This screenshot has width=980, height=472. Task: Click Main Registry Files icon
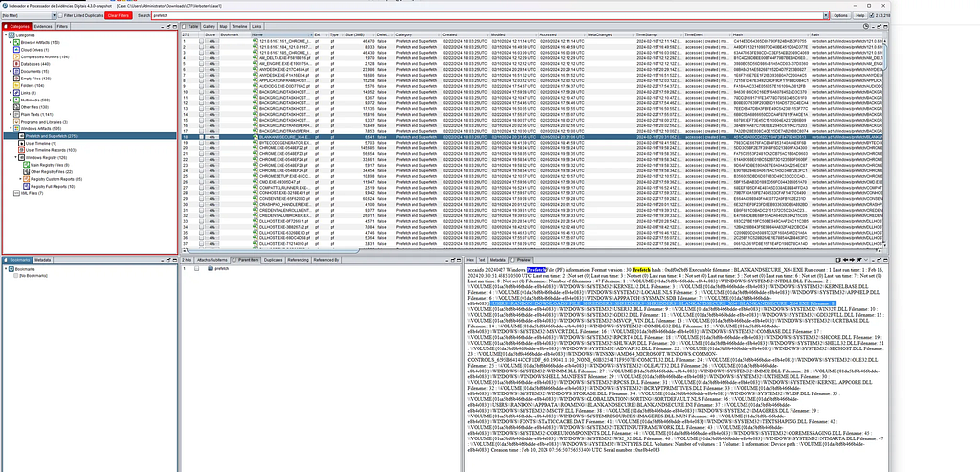click(x=26, y=165)
